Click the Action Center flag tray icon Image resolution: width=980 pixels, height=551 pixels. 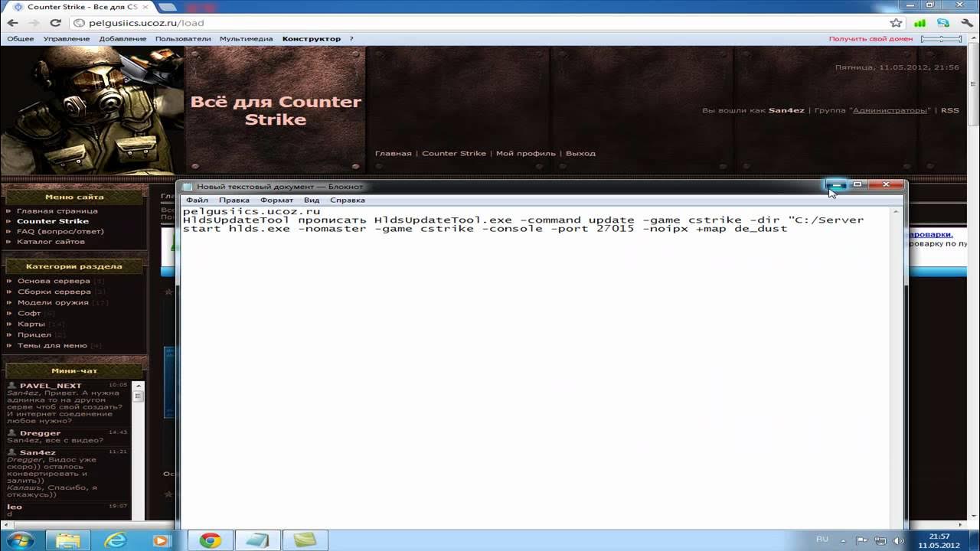[863, 540]
